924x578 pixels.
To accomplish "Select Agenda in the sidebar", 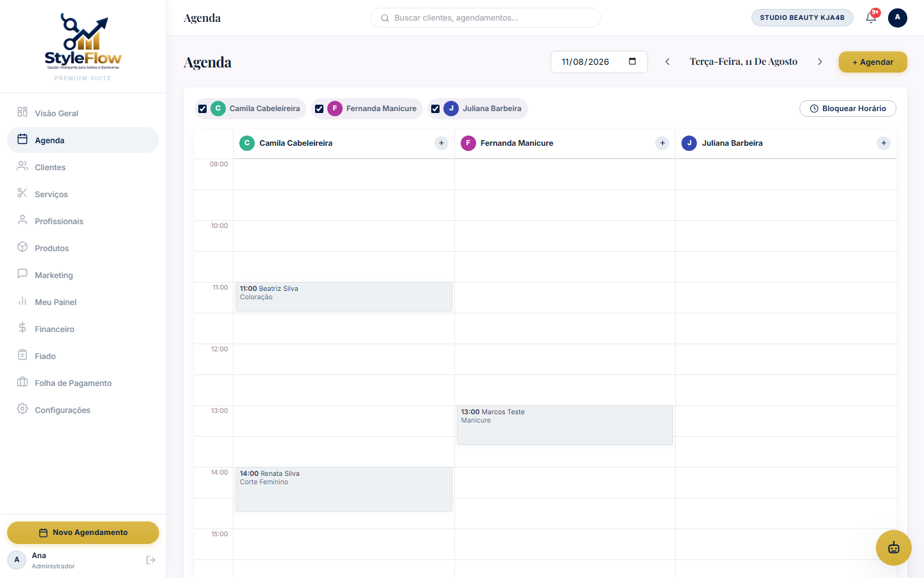I will click(x=83, y=140).
